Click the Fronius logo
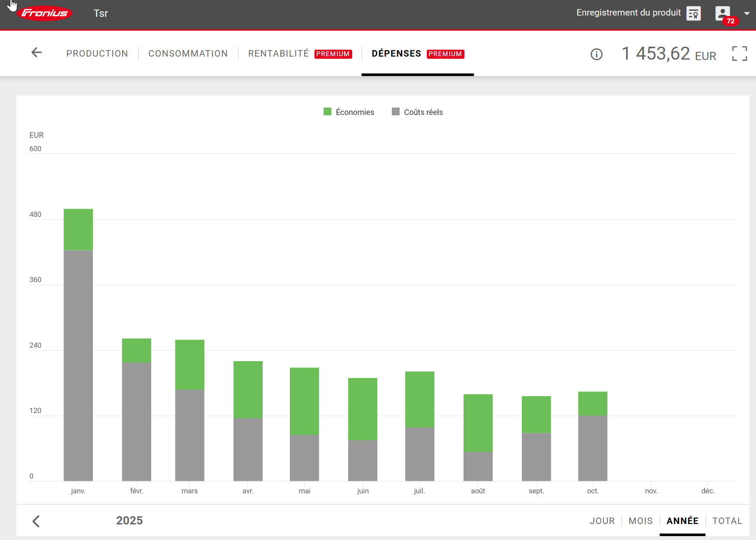 click(44, 13)
